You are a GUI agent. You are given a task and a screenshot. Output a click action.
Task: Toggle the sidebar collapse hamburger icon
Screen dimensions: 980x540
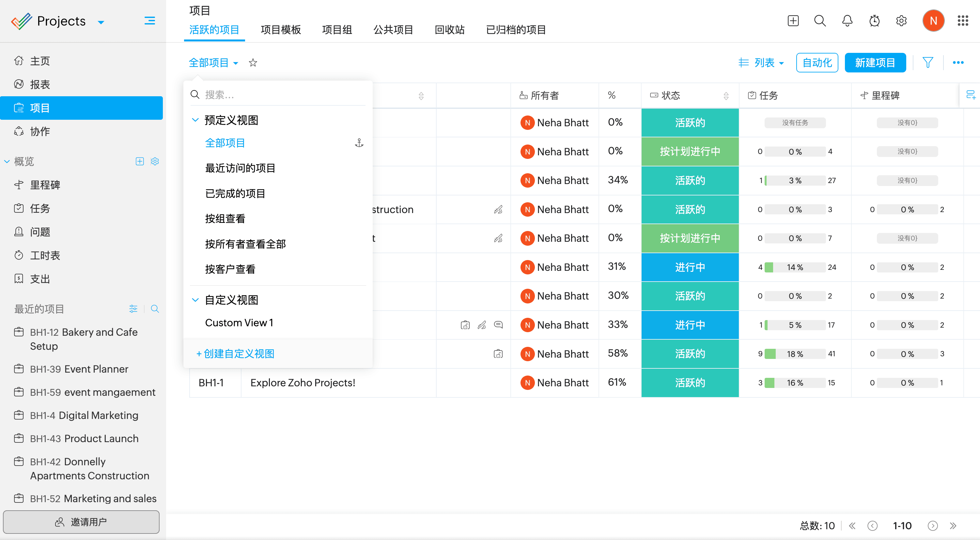click(x=149, y=21)
